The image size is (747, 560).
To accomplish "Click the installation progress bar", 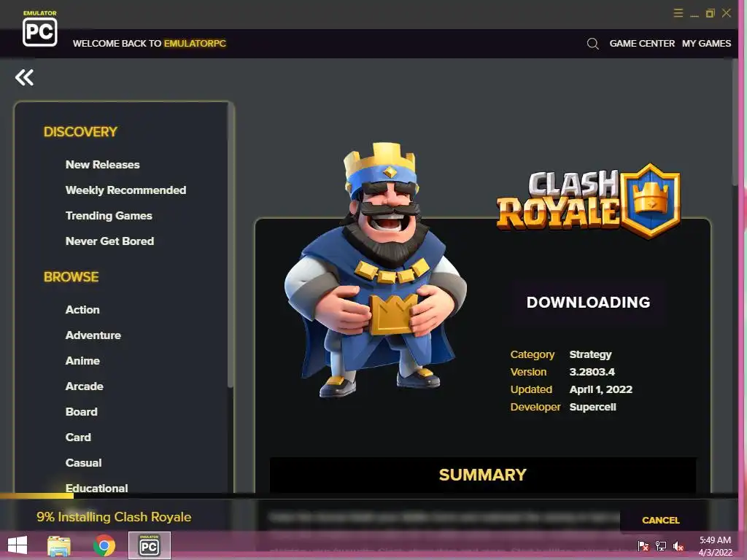I will click(368, 496).
